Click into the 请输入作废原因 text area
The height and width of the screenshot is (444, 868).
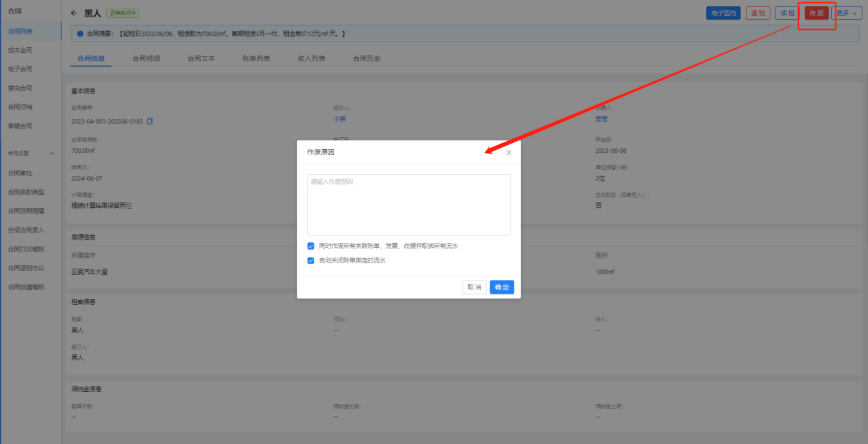click(x=408, y=205)
